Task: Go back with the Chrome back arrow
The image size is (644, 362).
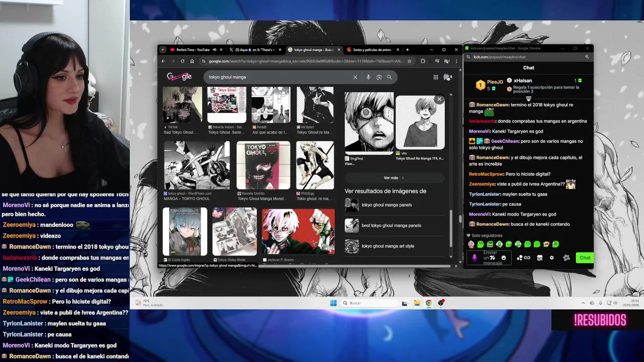Action: (163, 61)
